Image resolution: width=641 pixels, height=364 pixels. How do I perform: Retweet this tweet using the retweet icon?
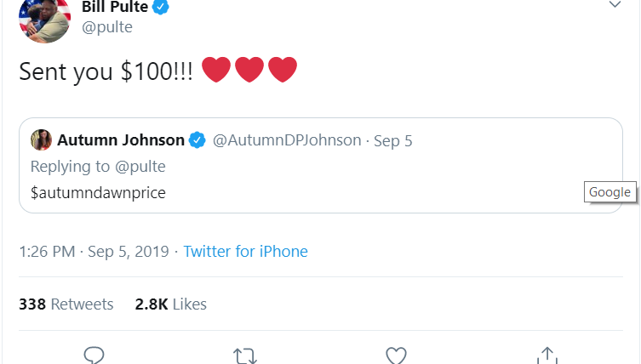[x=244, y=355]
